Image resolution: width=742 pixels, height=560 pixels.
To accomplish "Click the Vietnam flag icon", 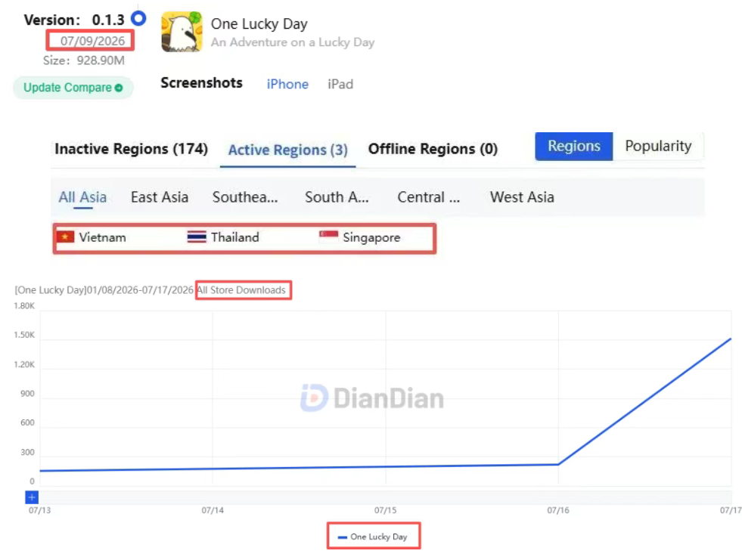I will click(65, 237).
